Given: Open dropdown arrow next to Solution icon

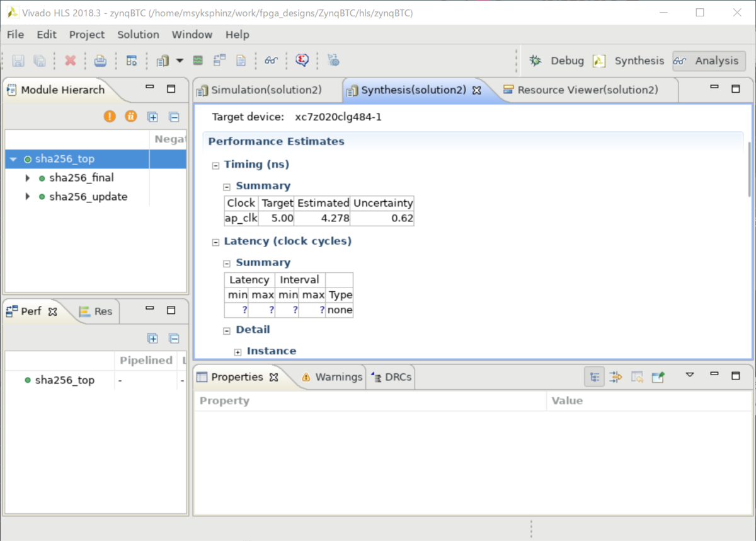Looking at the screenshot, I should point(180,61).
